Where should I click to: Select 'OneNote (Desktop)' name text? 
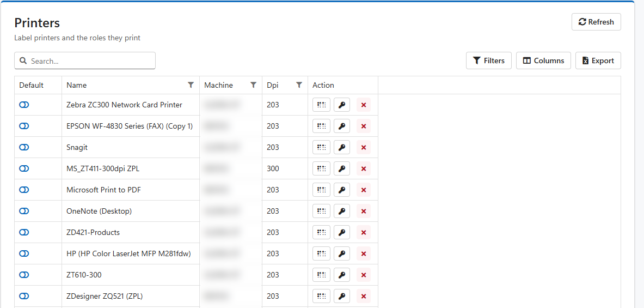pyautogui.click(x=99, y=212)
